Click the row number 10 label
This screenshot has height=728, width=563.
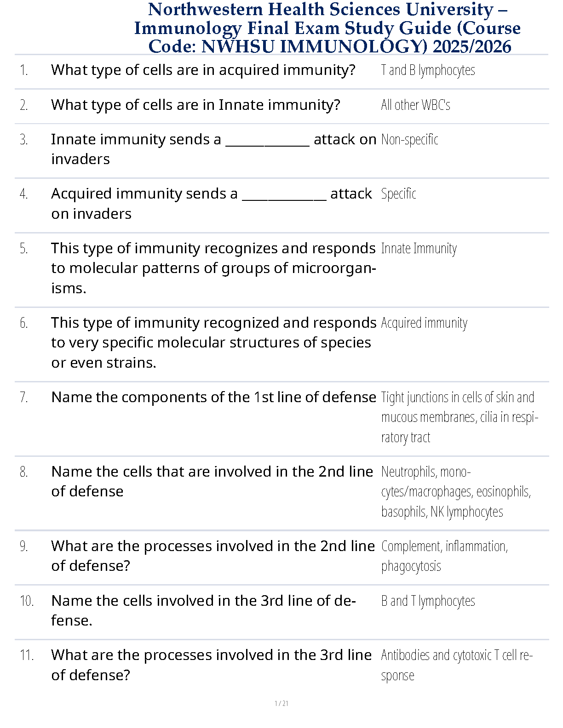coord(27,601)
